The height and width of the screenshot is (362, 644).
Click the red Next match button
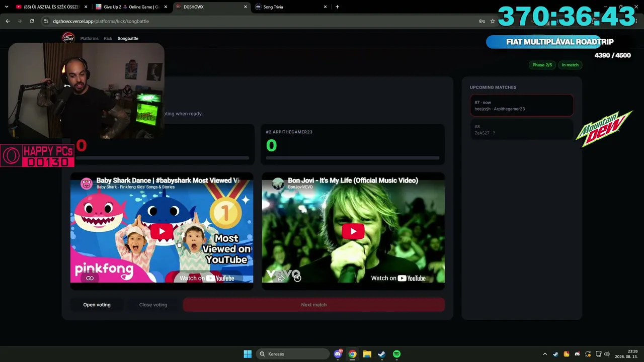313,305
